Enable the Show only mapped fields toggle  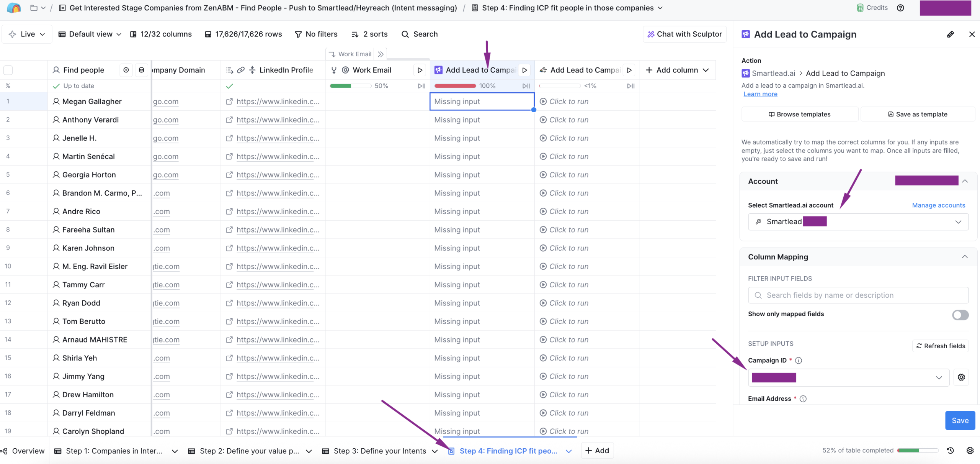(x=960, y=315)
